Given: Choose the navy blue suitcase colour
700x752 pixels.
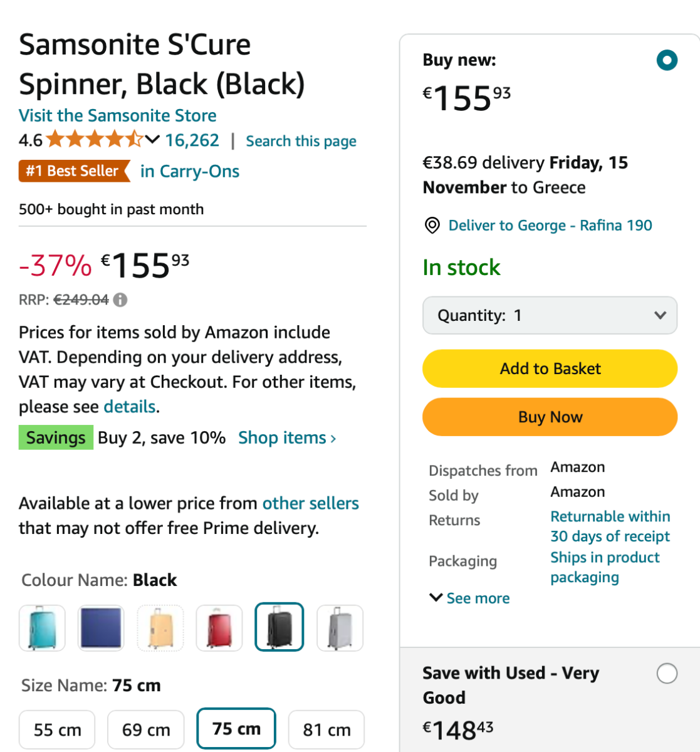Looking at the screenshot, I should point(101,627).
